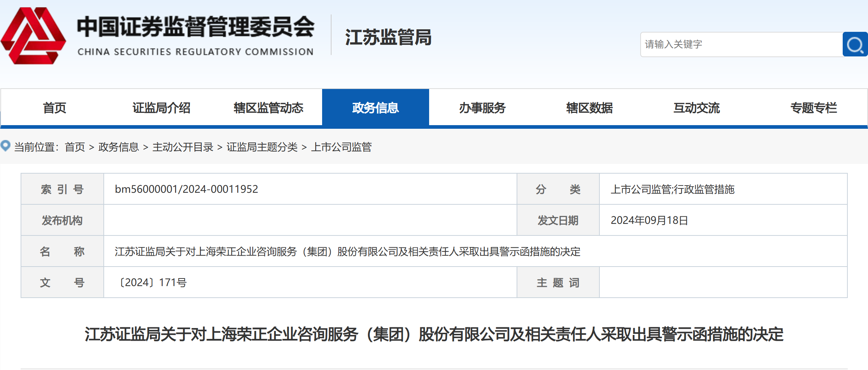This screenshot has width=868, height=370.
Task: Select index number bm56000001/2024-00011952
Action: point(187,189)
